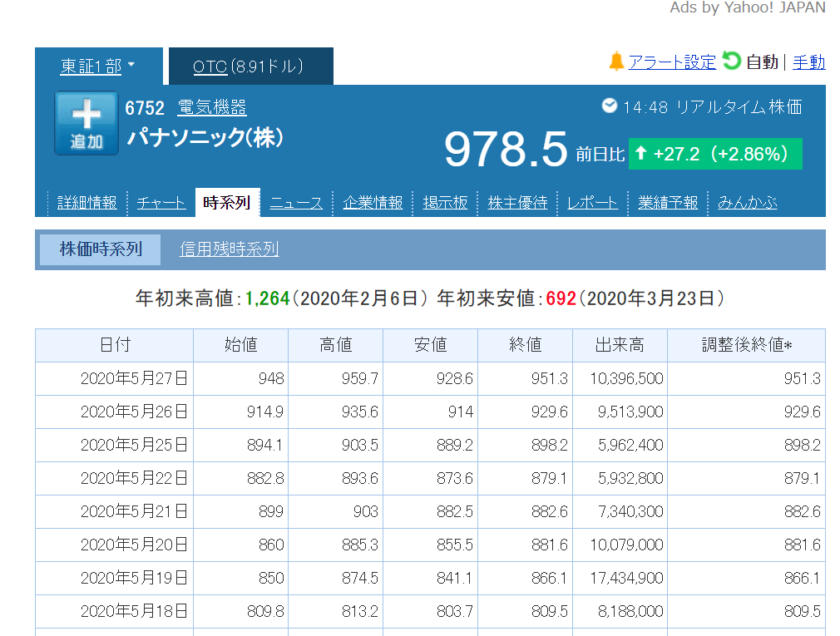Open the 詳細情報 tab
Viewport: 840px width, 636px height.
[x=86, y=203]
